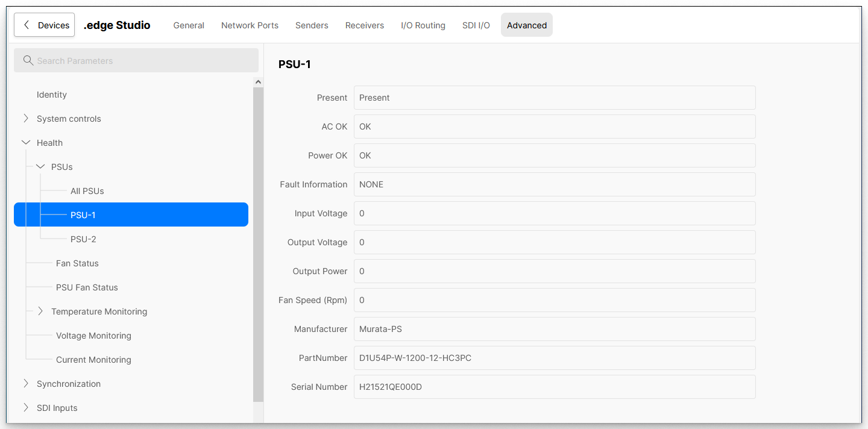Click the Search Parameters field
Image resolution: width=868 pixels, height=429 pixels.
pos(145,60)
